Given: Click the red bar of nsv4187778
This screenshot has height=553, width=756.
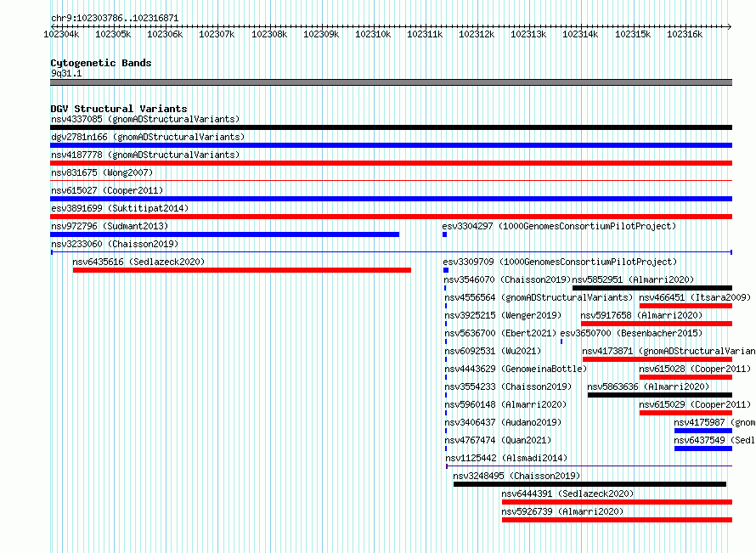Looking at the screenshot, I should [391, 163].
